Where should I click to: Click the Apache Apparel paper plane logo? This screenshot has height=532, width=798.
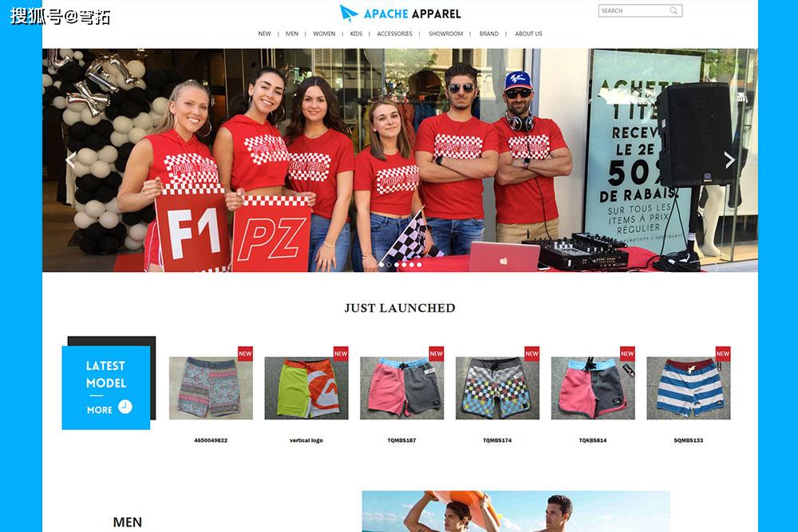(x=349, y=13)
